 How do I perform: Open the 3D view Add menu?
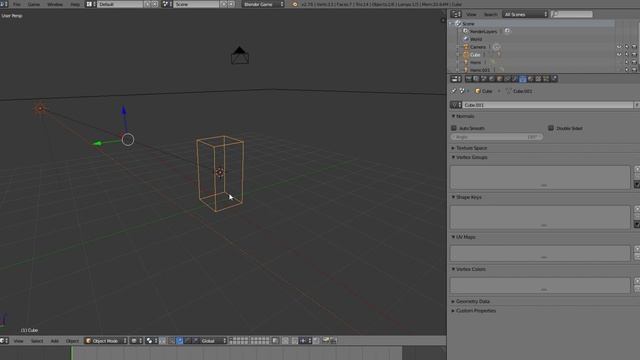(x=55, y=341)
